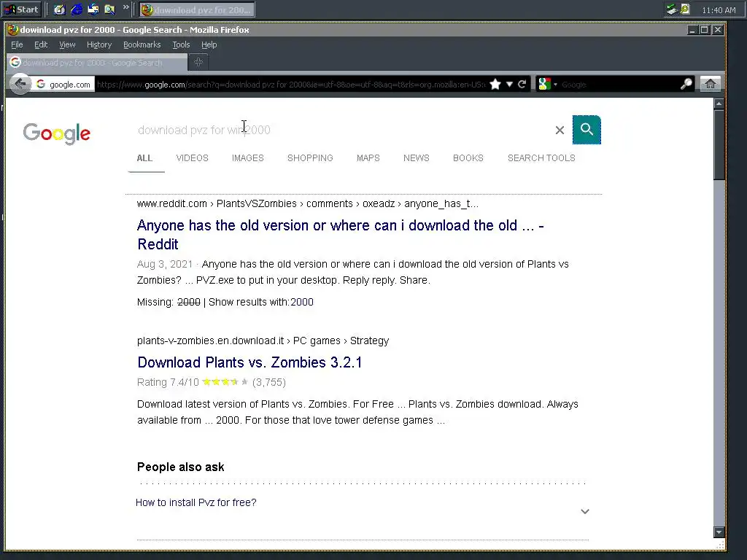The image size is (747, 560).
Task: Open the View menu
Action: click(x=67, y=44)
